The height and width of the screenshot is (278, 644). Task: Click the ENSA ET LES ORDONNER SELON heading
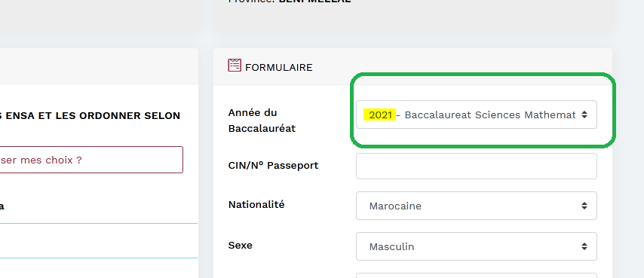(90, 116)
